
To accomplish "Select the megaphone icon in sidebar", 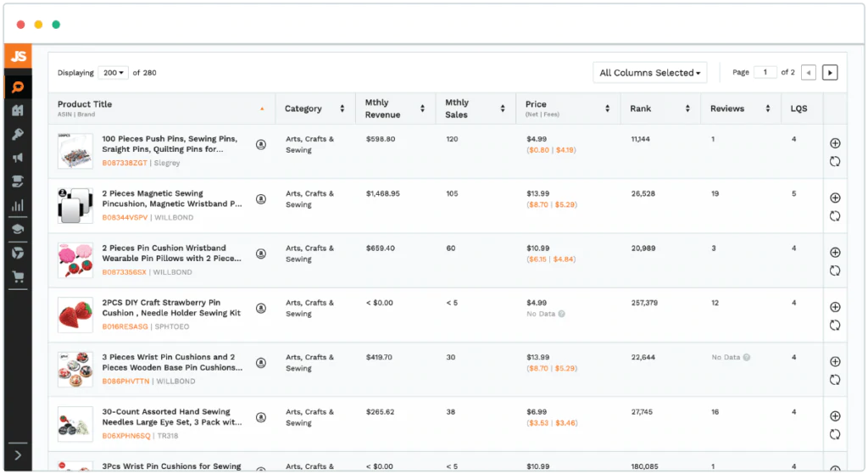I will coord(17,158).
